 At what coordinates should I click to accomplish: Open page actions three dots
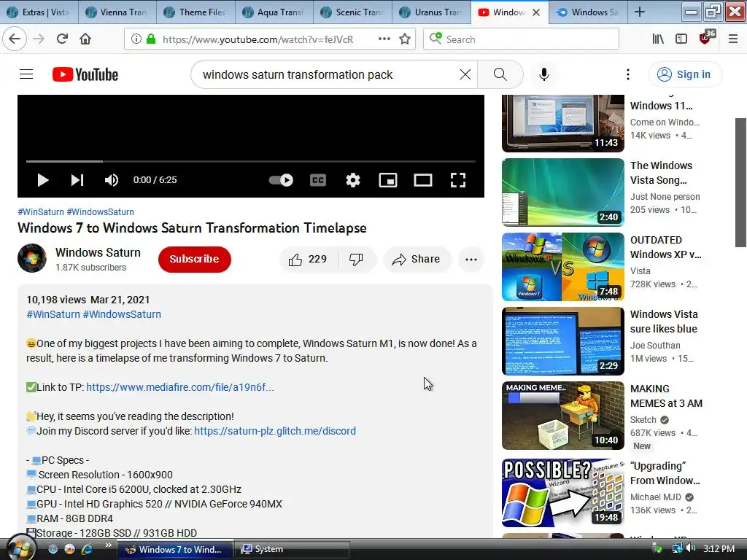[x=384, y=39]
